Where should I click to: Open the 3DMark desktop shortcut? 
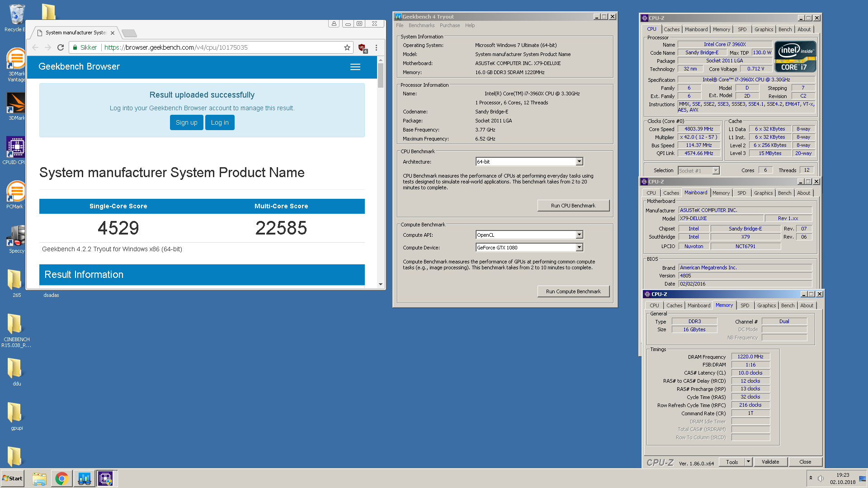[16, 106]
